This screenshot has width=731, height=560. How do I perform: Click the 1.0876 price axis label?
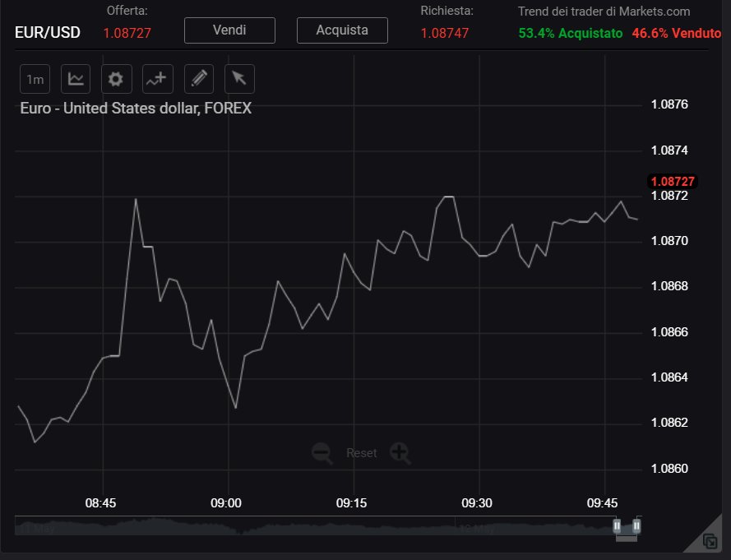pos(669,104)
